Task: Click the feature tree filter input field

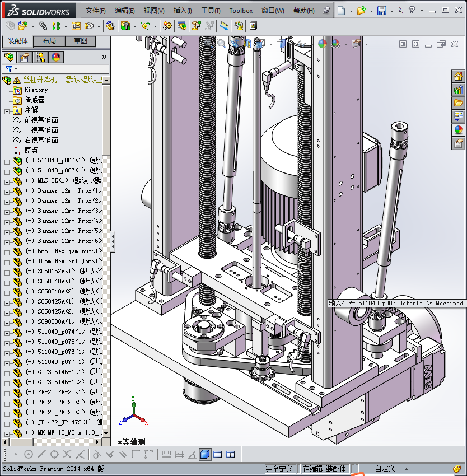Action: 62,69
